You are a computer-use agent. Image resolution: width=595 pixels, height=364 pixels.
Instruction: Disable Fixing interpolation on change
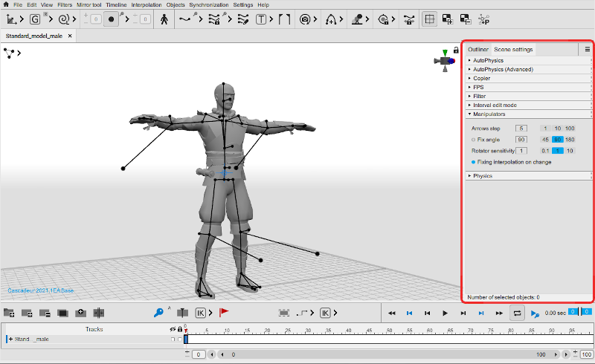click(473, 162)
